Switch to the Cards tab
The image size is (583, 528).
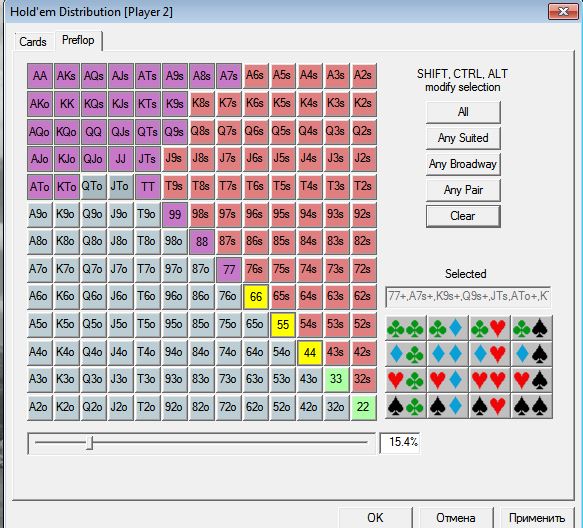[x=33, y=42]
